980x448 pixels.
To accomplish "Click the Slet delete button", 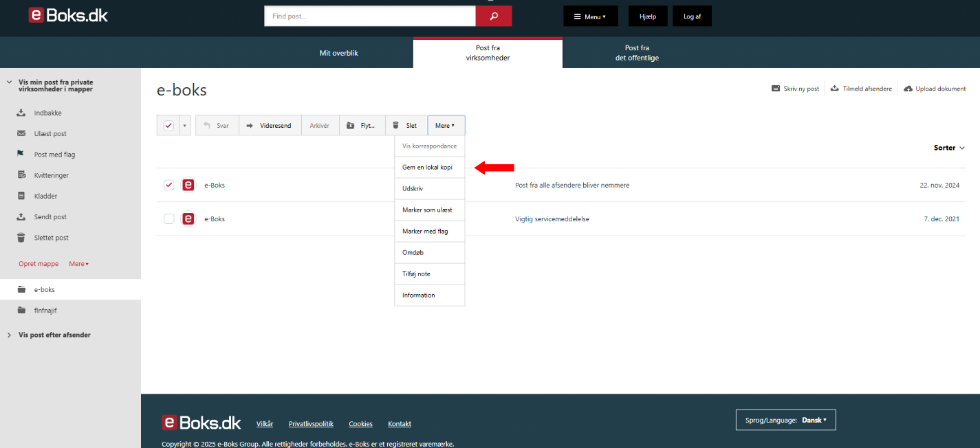I will (406, 125).
